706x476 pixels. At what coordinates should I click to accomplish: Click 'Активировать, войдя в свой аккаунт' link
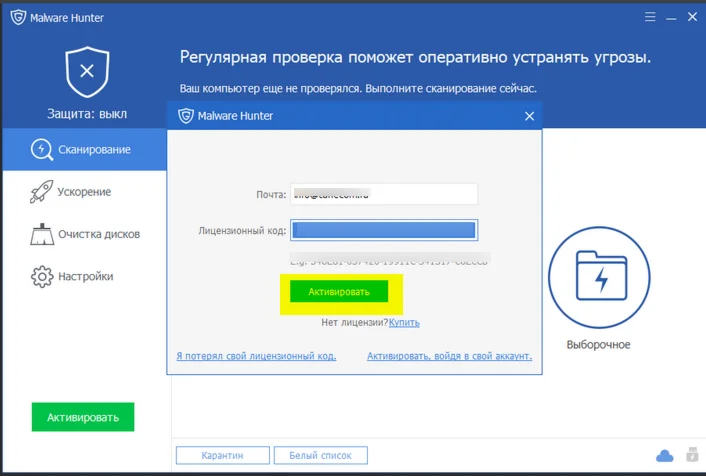[x=449, y=356]
